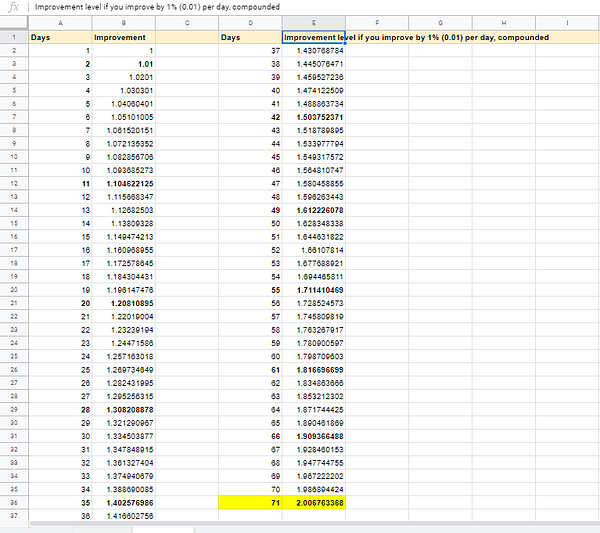Select column A header

click(x=60, y=23)
